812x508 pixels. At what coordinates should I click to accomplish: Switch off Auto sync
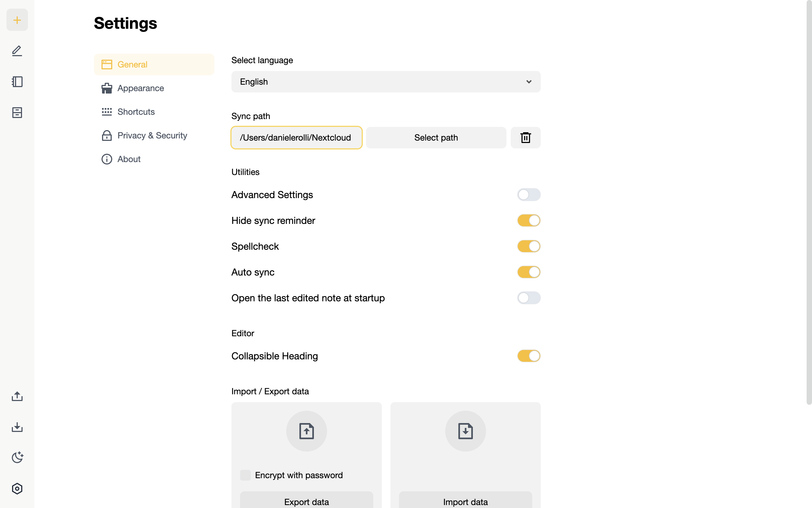(x=529, y=272)
